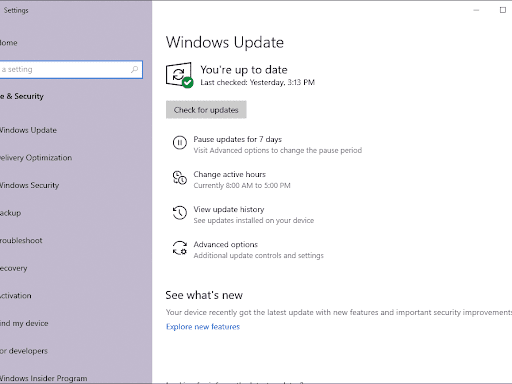This screenshot has width=512, height=384.
Task: Select Activation in the sidebar
Action: [x=16, y=296]
